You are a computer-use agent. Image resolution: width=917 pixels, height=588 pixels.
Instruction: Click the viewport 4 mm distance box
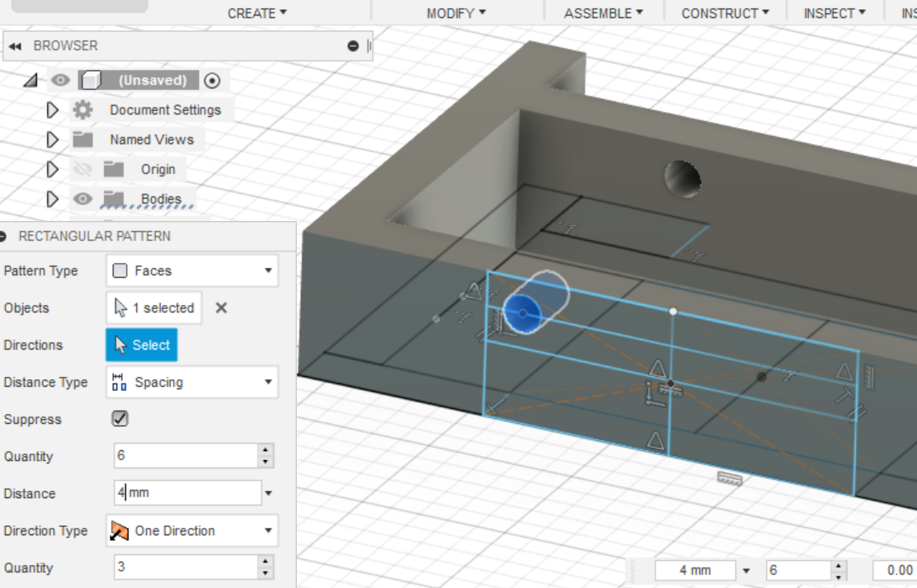[695, 570]
